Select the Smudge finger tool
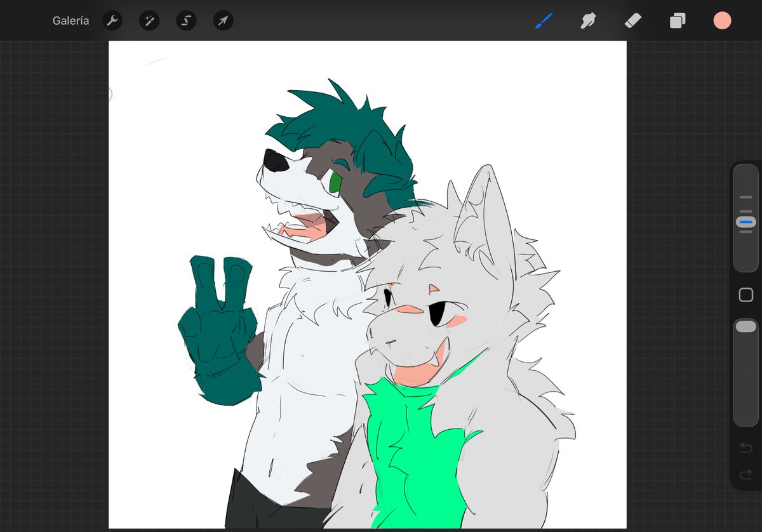The width and height of the screenshot is (762, 532). (589, 21)
